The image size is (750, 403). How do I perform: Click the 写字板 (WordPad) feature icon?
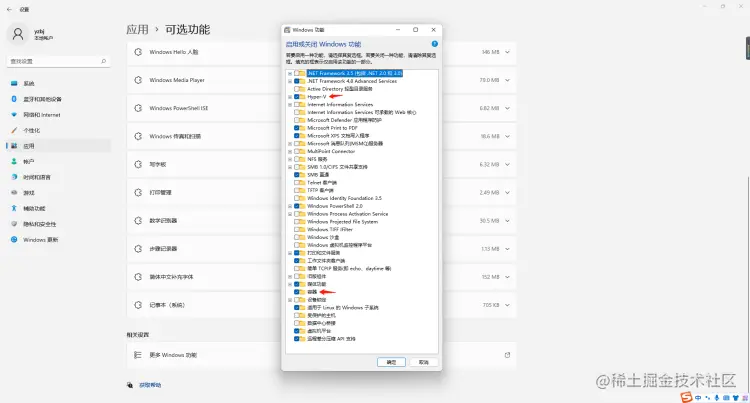point(138,164)
